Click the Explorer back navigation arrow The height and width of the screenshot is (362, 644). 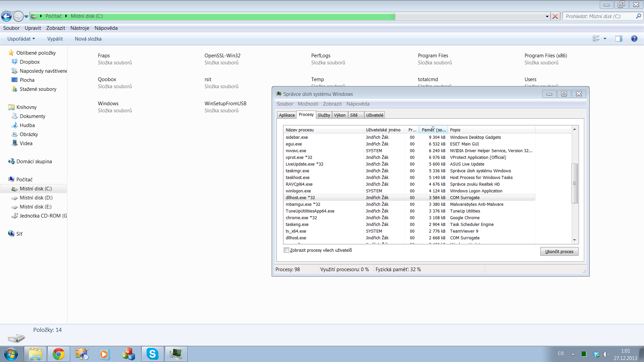coord(6,16)
